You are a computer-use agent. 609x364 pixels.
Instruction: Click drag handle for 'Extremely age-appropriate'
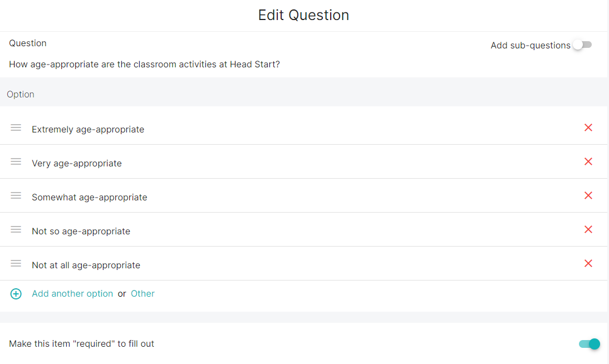[16, 128]
